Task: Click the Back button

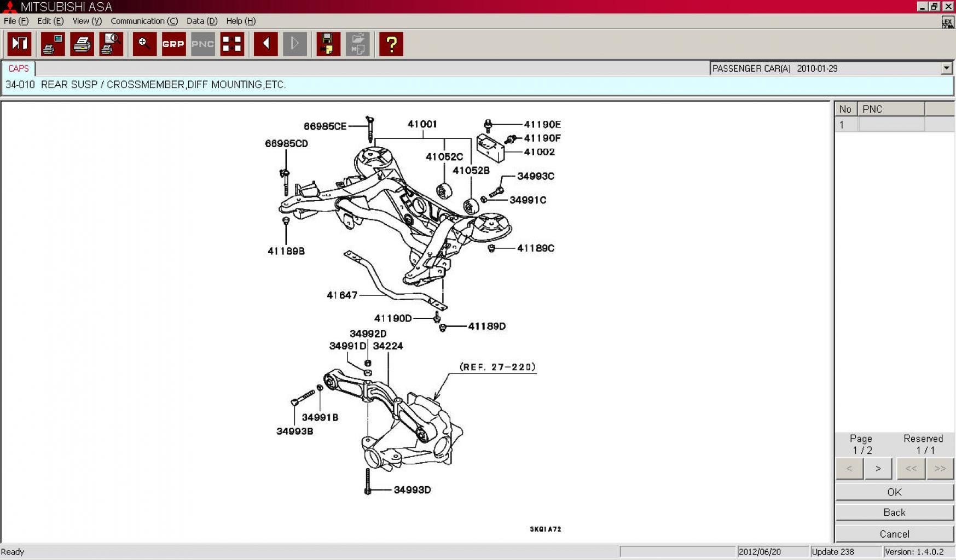Action: coord(894,512)
